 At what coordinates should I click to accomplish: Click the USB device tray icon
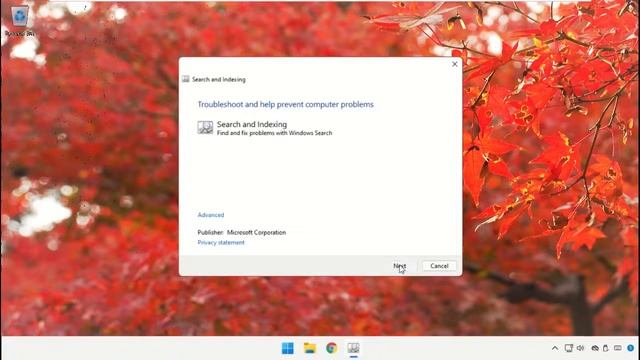click(x=606, y=348)
